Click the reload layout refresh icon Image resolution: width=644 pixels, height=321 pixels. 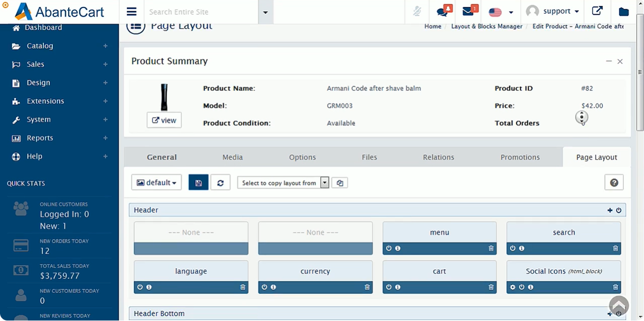click(220, 183)
